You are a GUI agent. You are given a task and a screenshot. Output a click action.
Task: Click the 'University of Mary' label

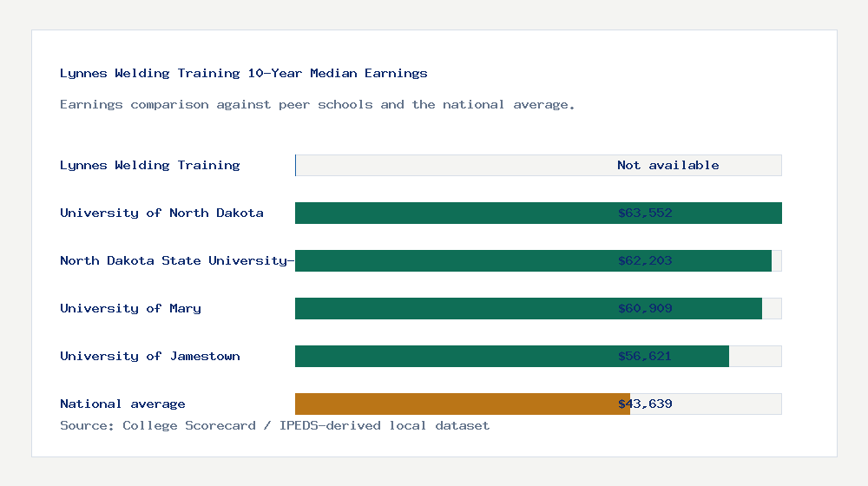(x=131, y=308)
